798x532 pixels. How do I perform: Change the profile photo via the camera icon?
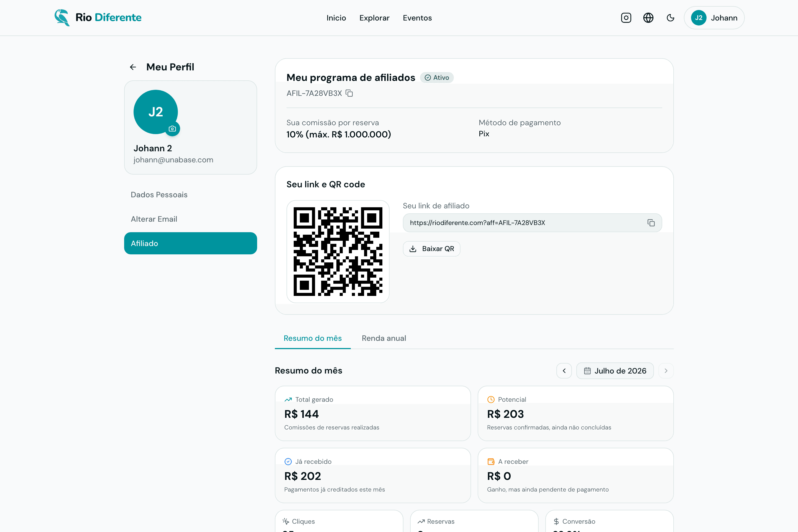[x=172, y=129]
